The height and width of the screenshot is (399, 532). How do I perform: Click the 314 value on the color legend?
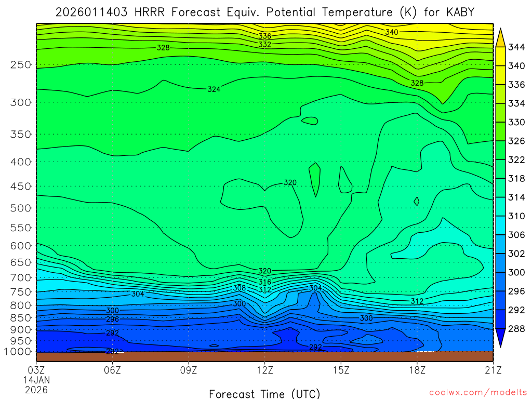pos(516,197)
